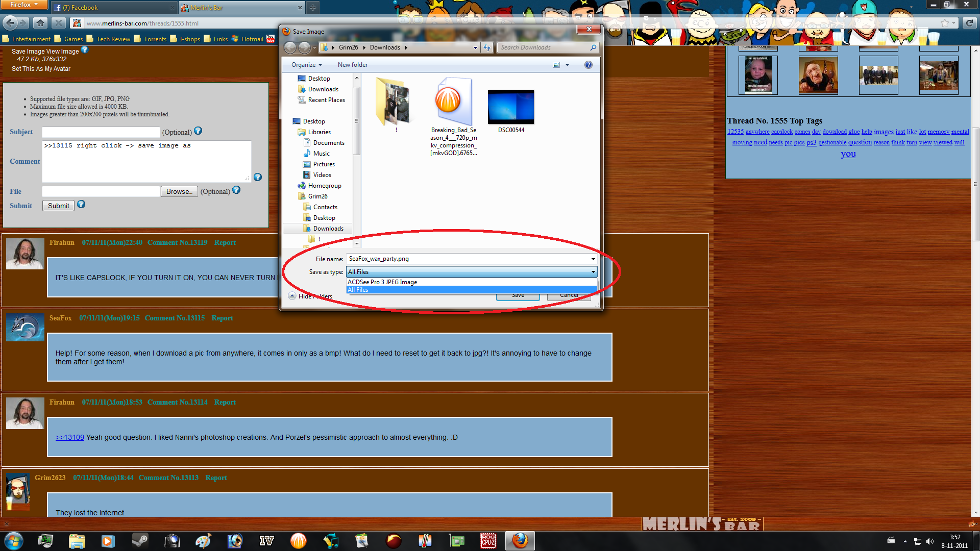Click the tag sidebar vertical scrollbar
This screenshot has height=551, width=980.
975,184
